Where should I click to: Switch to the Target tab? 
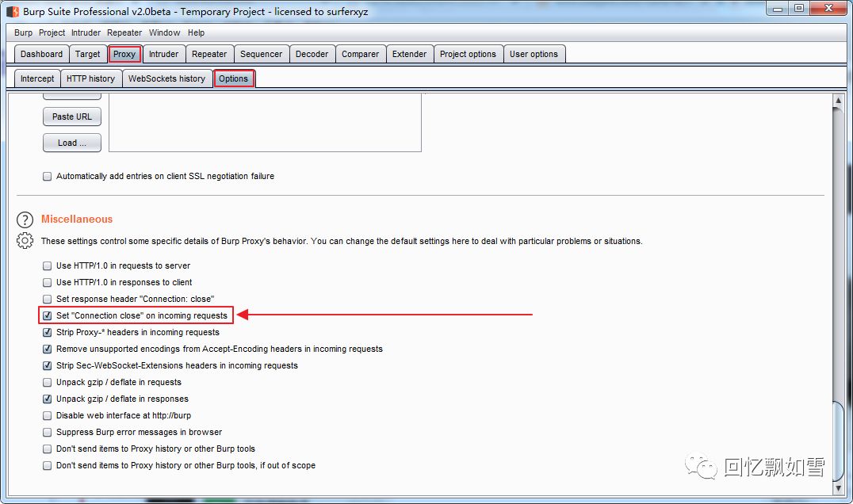coord(87,54)
